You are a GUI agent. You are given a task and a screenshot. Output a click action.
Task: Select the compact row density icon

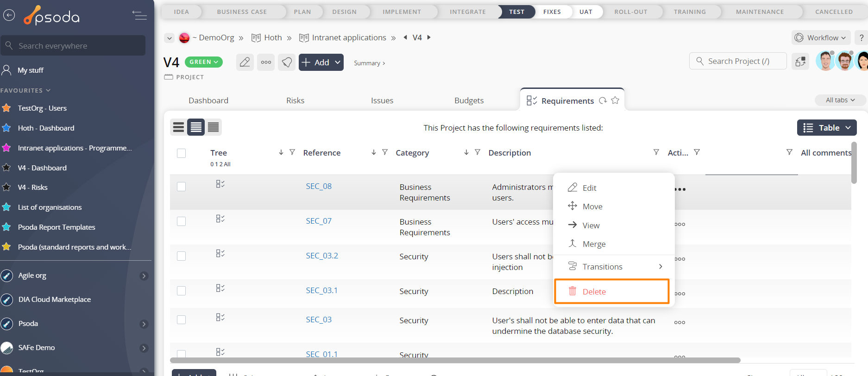[x=213, y=127]
